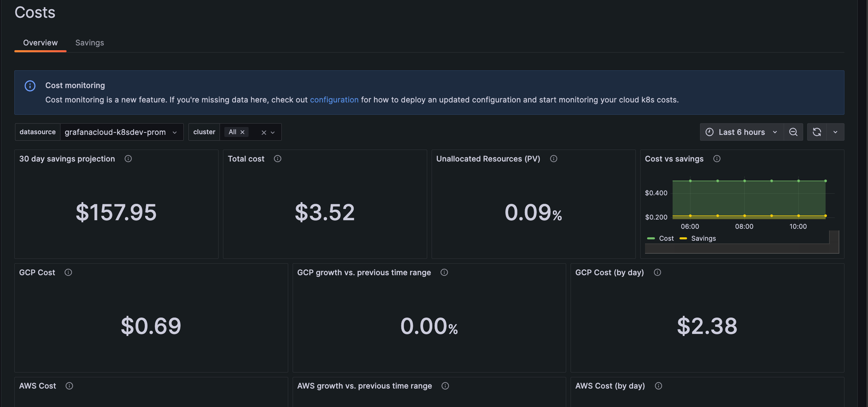Open the datasource dropdown grafanacloud-k8sdev-prom

tap(122, 132)
